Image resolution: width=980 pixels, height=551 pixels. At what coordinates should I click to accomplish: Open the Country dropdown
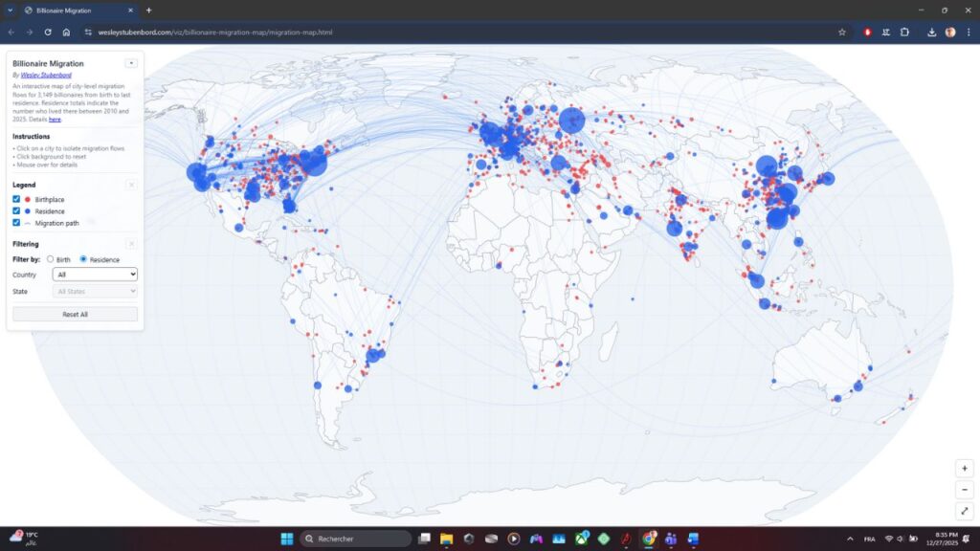click(95, 275)
